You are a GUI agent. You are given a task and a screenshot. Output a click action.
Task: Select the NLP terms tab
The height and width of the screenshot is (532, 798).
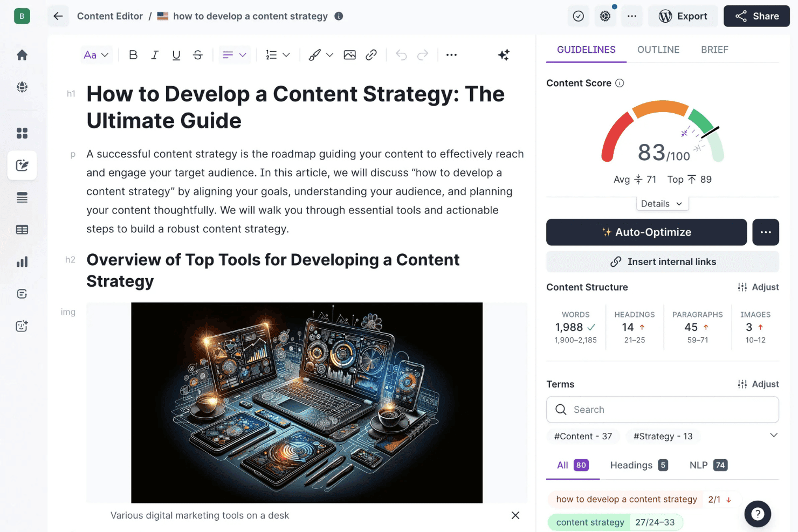pos(708,465)
